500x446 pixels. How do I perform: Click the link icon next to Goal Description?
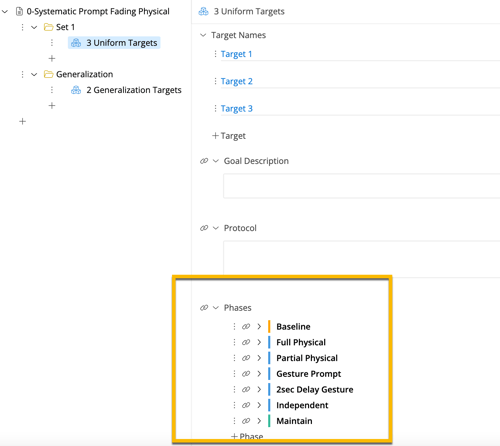204,161
